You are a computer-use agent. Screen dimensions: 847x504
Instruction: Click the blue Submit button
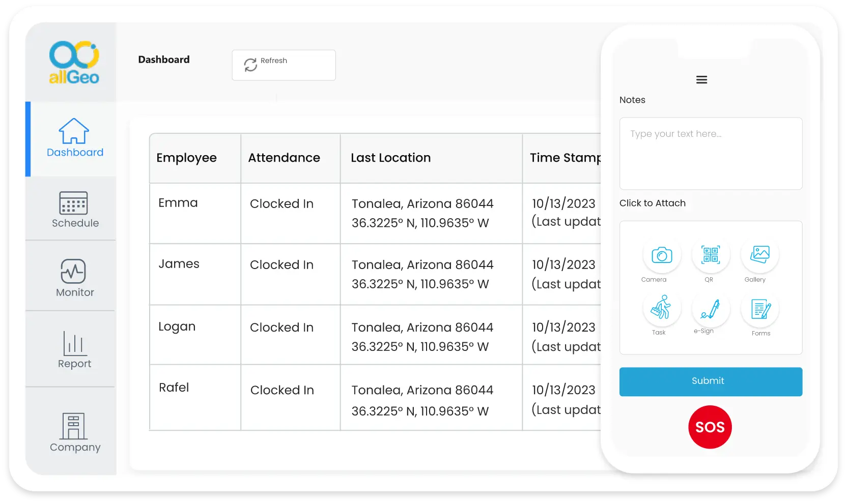pyautogui.click(x=711, y=381)
